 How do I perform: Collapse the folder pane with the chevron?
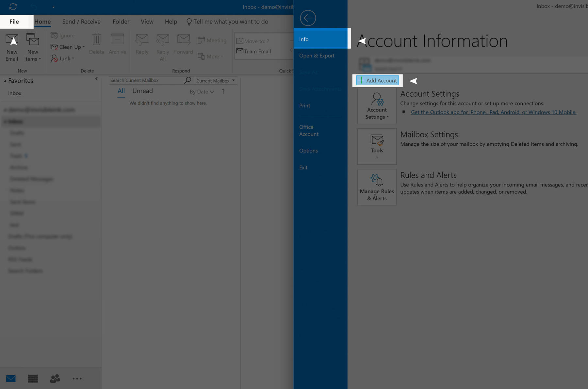[x=96, y=79]
